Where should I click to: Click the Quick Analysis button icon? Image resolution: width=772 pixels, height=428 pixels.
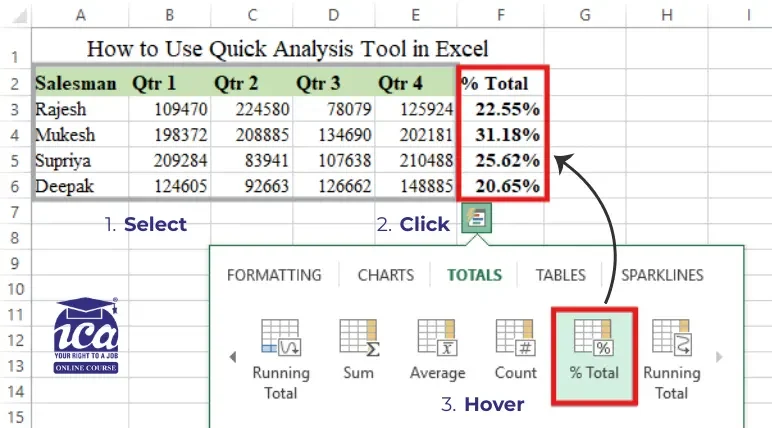pyautogui.click(x=476, y=218)
